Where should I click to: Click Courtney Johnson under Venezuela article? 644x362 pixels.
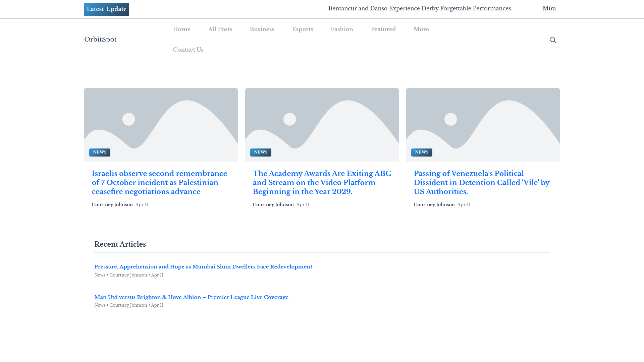pos(434,205)
